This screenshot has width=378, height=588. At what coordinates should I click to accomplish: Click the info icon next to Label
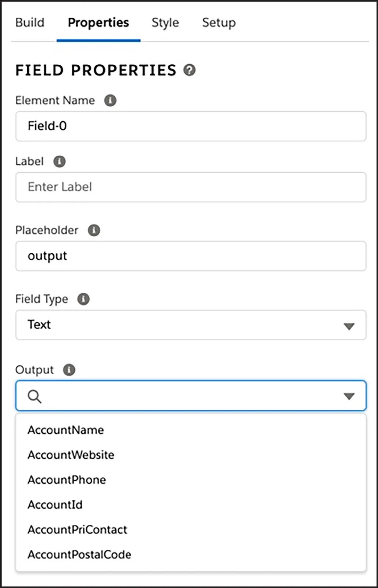tap(60, 161)
